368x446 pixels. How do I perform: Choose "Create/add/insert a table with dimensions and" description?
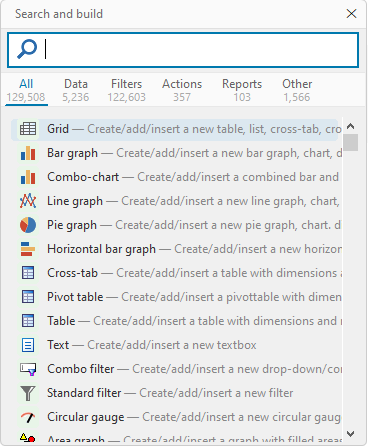tap(215, 321)
